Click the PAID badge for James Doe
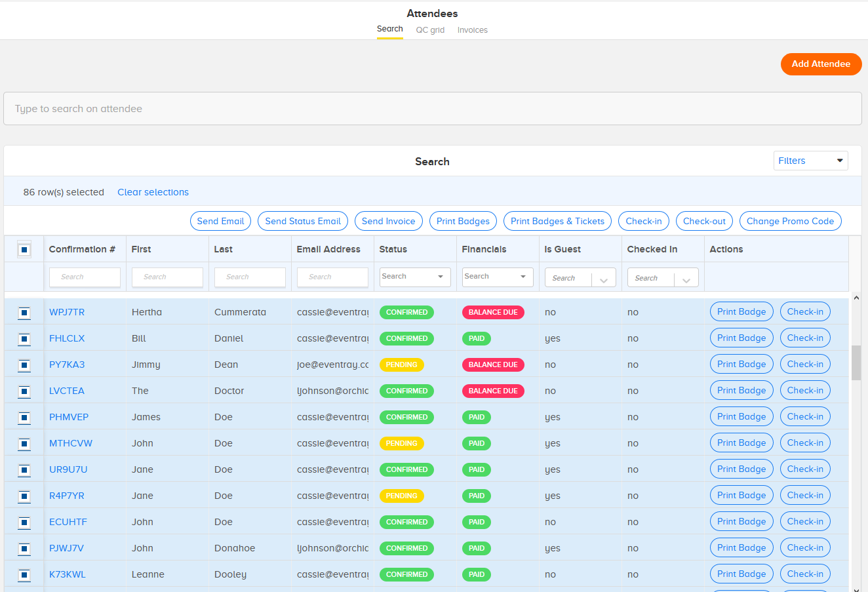Image resolution: width=868 pixels, height=592 pixels. click(477, 417)
